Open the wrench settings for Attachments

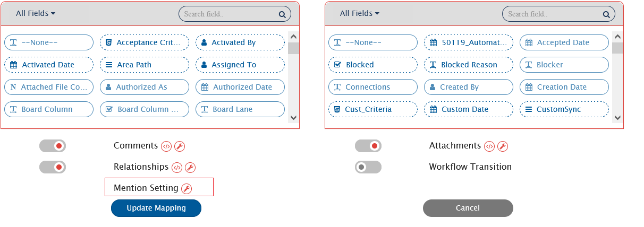click(x=503, y=146)
